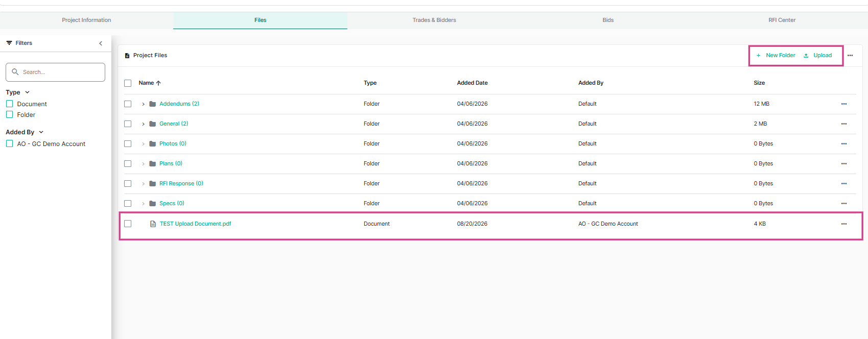Viewport: 868px width, 339px height.
Task: Expand the RFI Response folder
Action: [x=143, y=184]
